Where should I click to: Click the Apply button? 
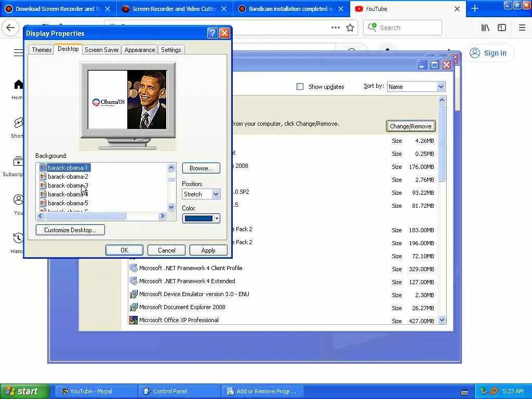208,250
